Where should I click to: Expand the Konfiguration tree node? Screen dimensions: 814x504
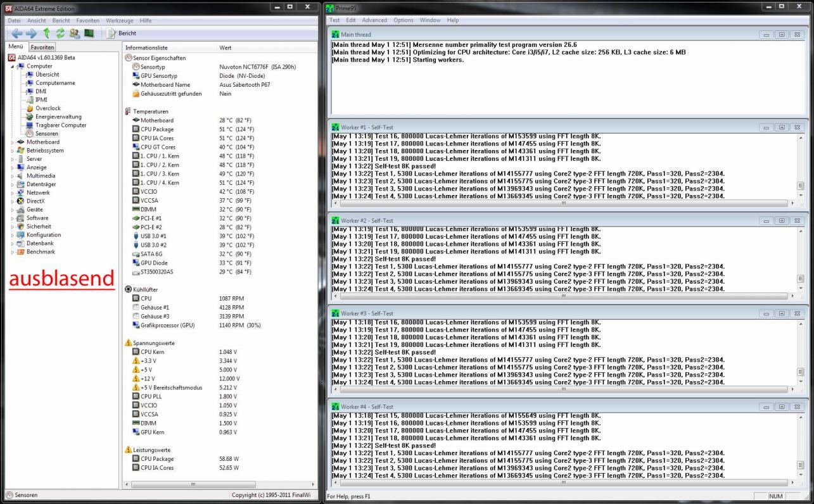pyautogui.click(x=12, y=235)
